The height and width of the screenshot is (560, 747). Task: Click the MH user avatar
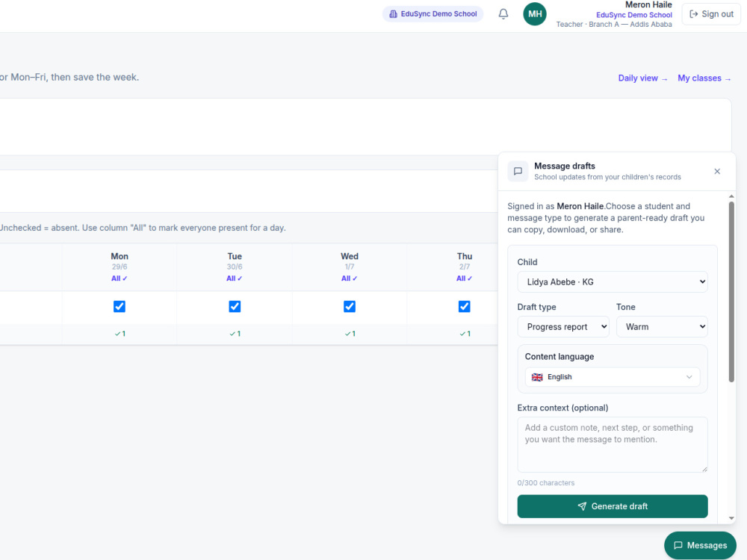pos(535,13)
